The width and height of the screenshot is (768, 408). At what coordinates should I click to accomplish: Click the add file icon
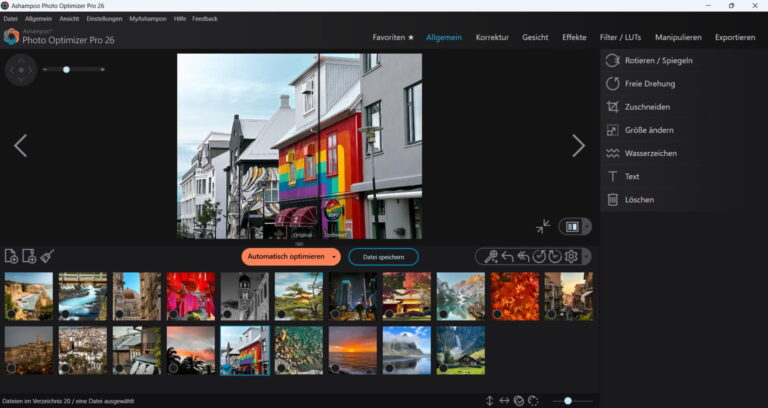(11, 256)
